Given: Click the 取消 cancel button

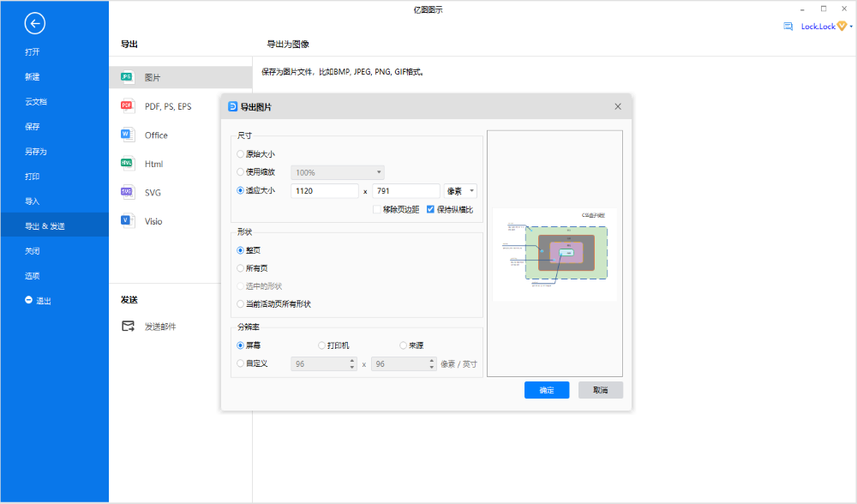Looking at the screenshot, I should tap(600, 390).
